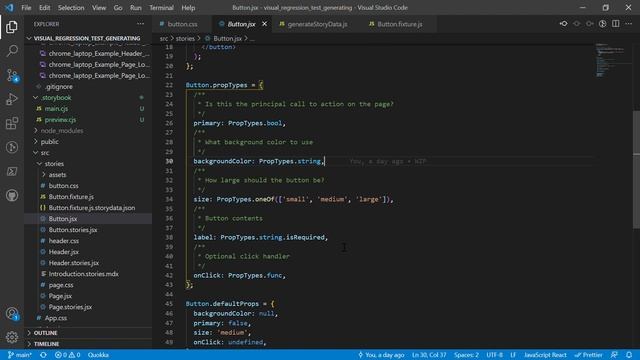This screenshot has height=360, width=640.
Task: Expand the TIMELINE section
Action: tap(88, 344)
